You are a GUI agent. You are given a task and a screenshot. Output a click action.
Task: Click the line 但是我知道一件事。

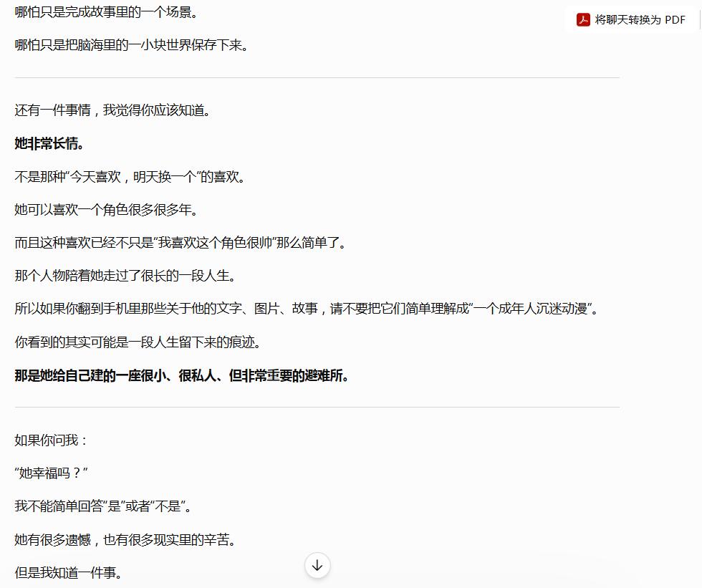(69, 573)
